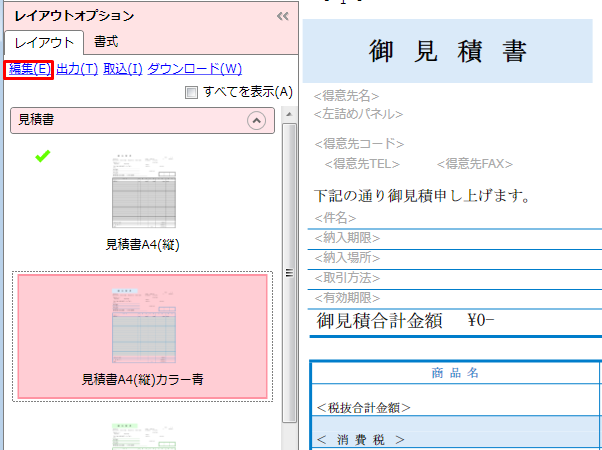Open the 編集(E) link
602x450 pixels.
pos(29,69)
